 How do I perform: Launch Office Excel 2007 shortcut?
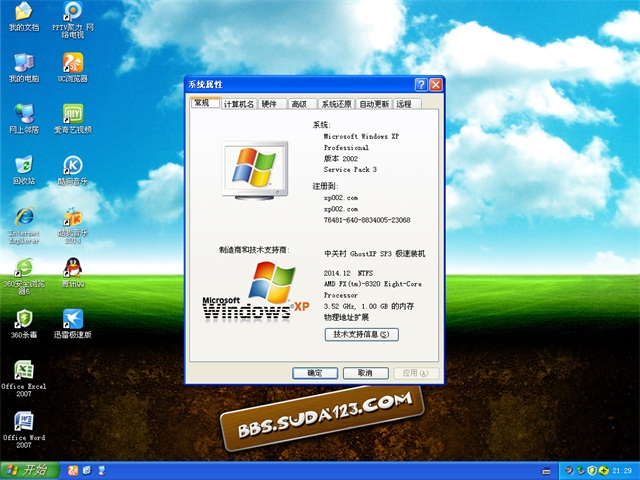tap(23, 371)
